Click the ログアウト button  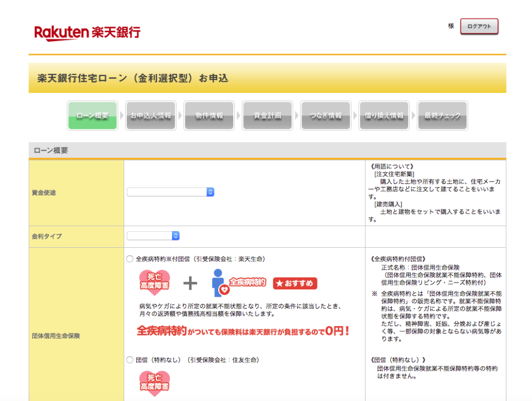pyautogui.click(x=479, y=26)
